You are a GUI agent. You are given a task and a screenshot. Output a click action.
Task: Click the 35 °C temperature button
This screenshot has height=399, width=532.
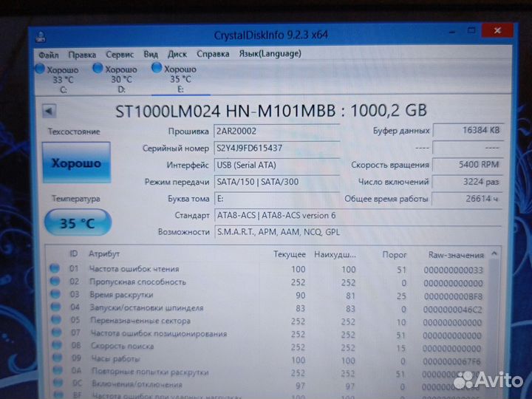click(x=78, y=223)
